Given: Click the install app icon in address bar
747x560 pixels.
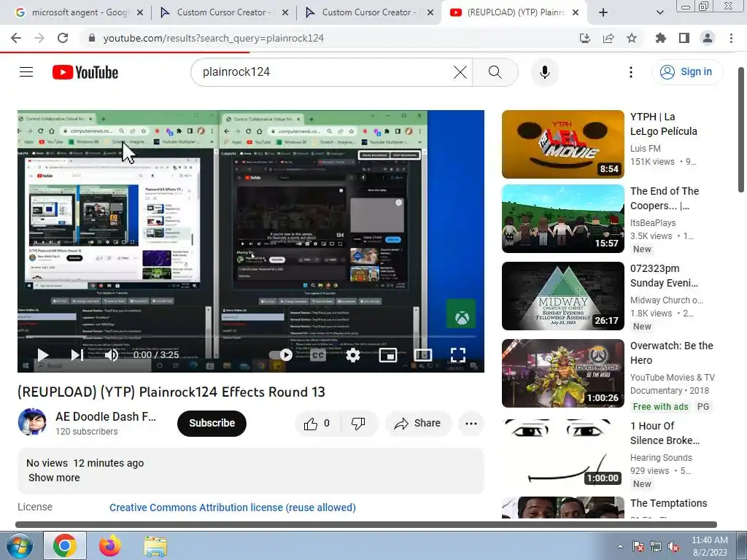Looking at the screenshot, I should click(x=584, y=38).
